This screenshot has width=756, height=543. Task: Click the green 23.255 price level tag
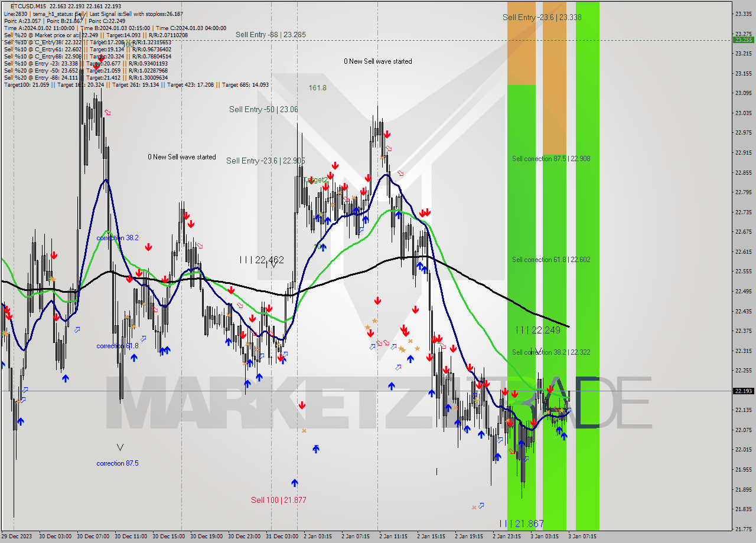tap(743, 40)
